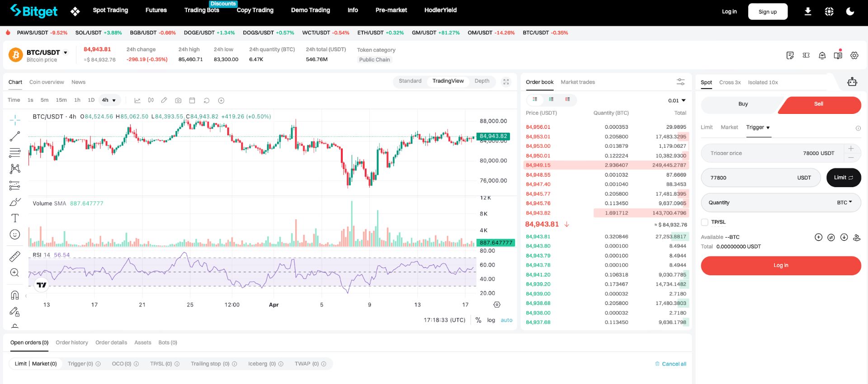This screenshot has width=868, height=384.
Task: Switch to the Market trades tab
Action: tap(578, 82)
